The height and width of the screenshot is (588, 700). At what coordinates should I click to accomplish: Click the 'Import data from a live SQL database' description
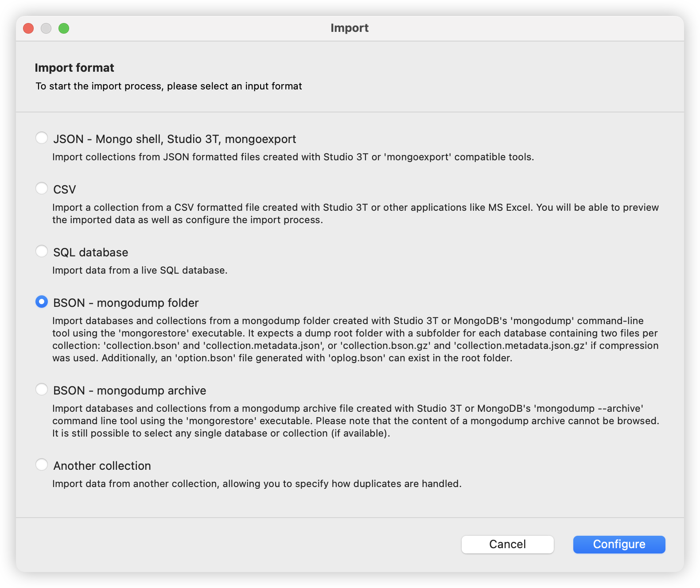(x=140, y=270)
